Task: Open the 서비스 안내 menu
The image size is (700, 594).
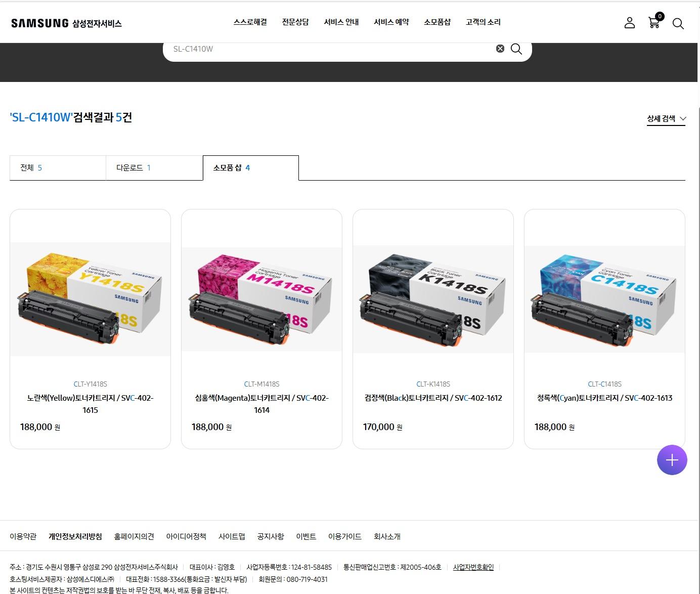Action: tap(341, 22)
